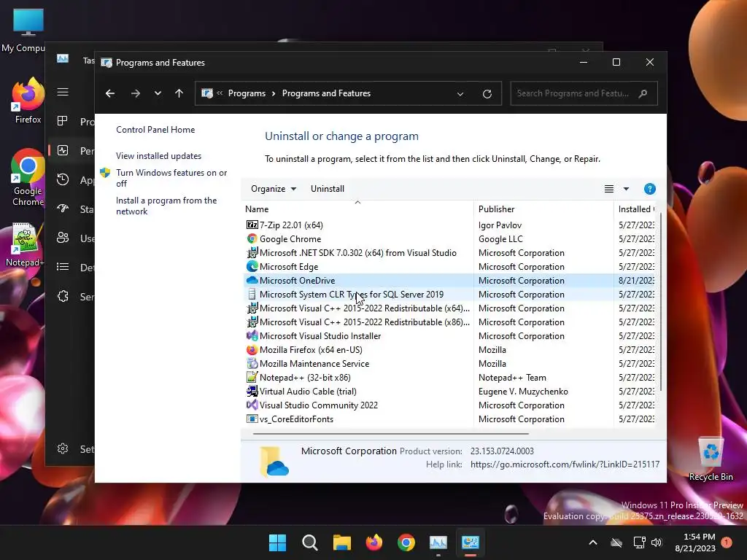Select Microsoft .NET SDK 7.0.302 entry

tap(357, 253)
